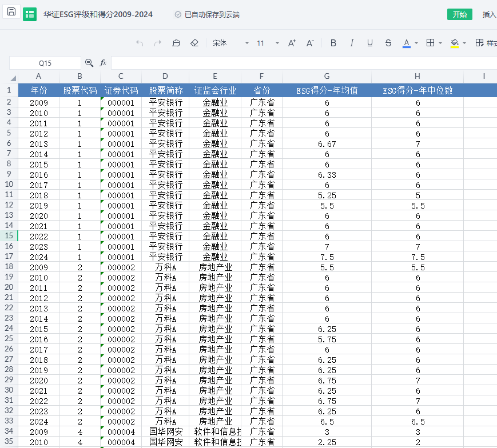The image size is (497, 448).
Task: Toggle bold formatting
Action: [x=333, y=43]
